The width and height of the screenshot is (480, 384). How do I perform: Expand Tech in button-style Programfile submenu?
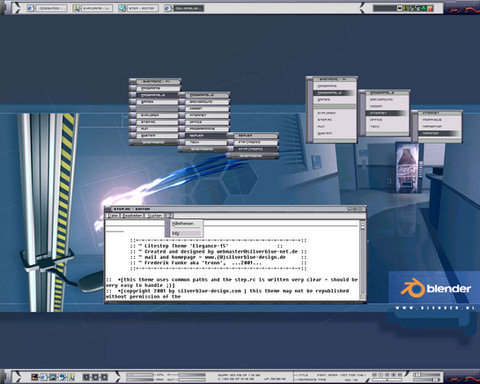(204, 142)
